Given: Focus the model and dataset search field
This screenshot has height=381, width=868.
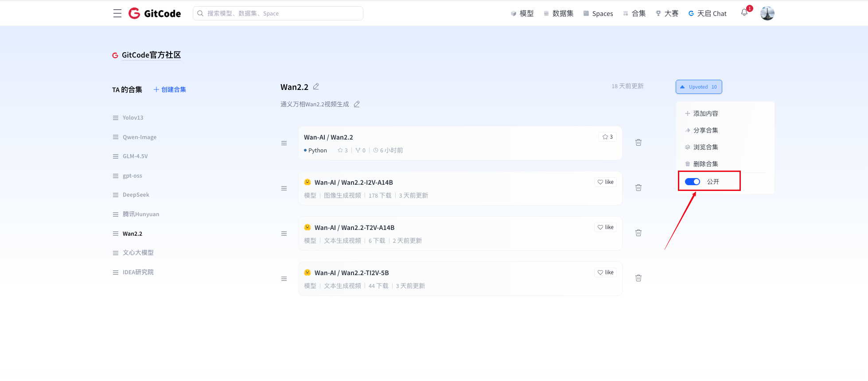Looking at the screenshot, I should tap(278, 13).
